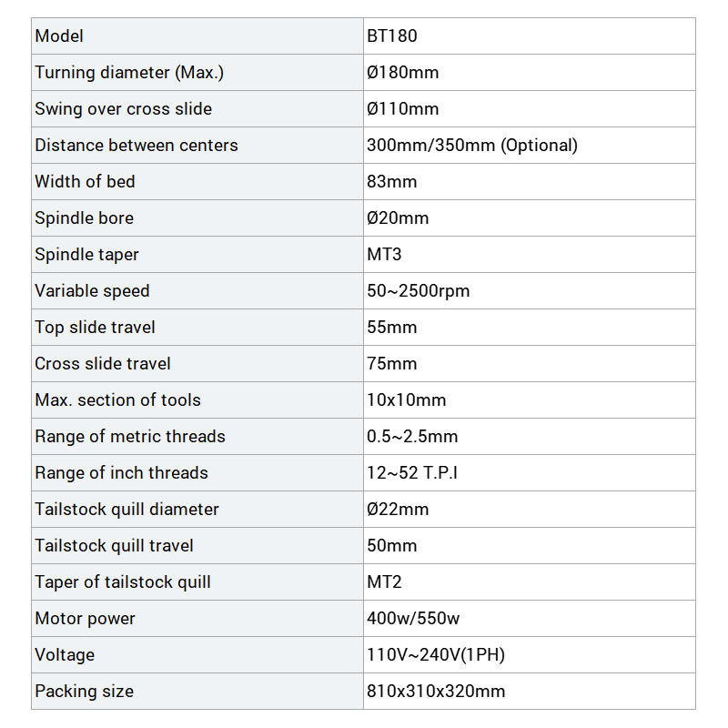This screenshot has height=728, width=728.
Task: Click the MT3 spindle taper value
Action: pos(384,255)
